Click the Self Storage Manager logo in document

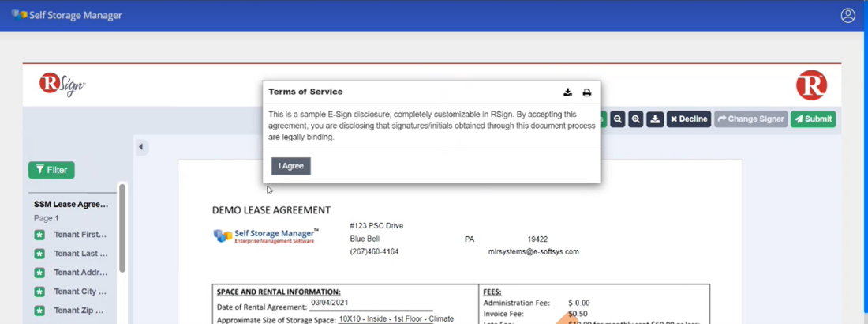[266, 235]
